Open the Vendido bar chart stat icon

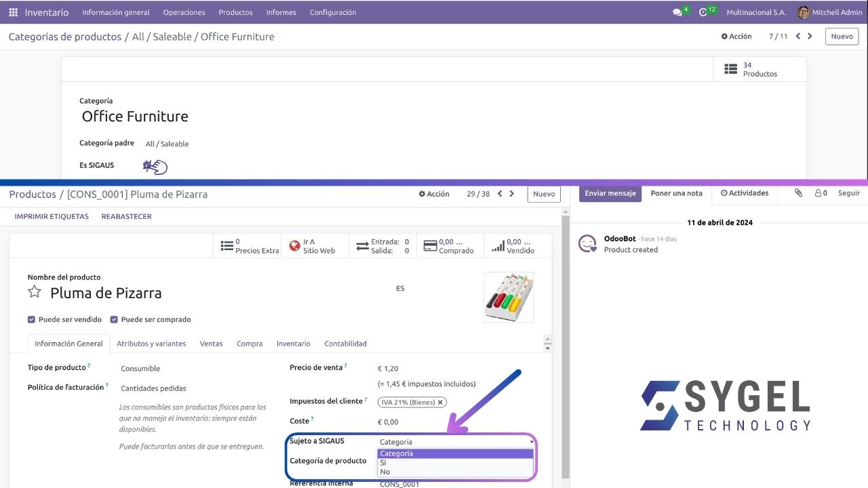(x=498, y=246)
